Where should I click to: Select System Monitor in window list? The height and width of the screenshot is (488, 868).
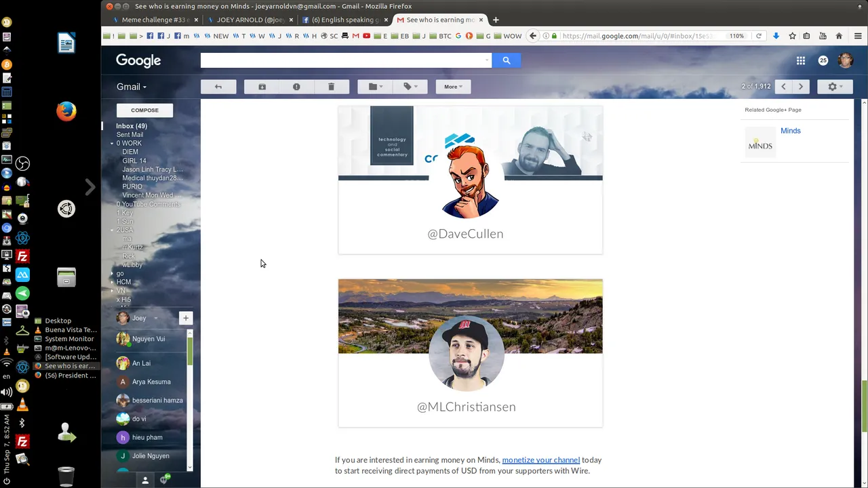[x=64, y=339]
